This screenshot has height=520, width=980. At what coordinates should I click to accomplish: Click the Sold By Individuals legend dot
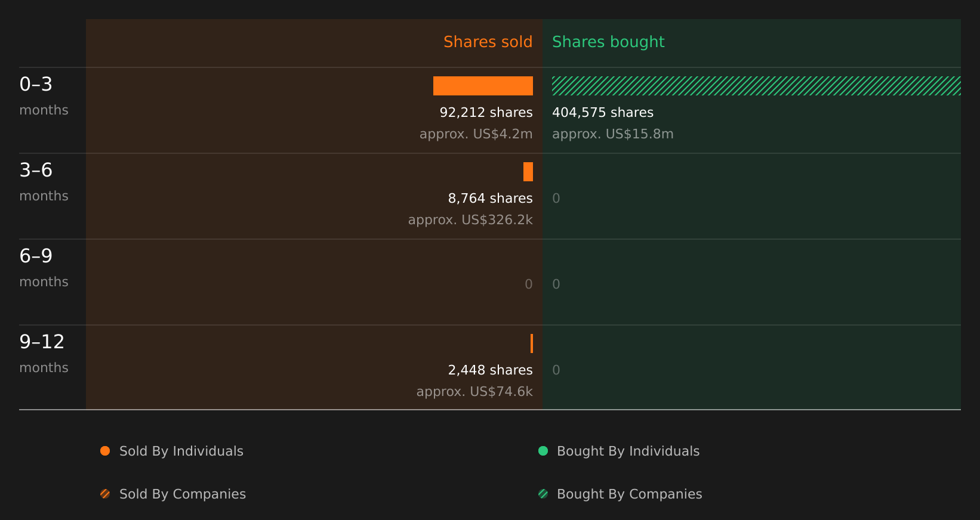(105, 451)
